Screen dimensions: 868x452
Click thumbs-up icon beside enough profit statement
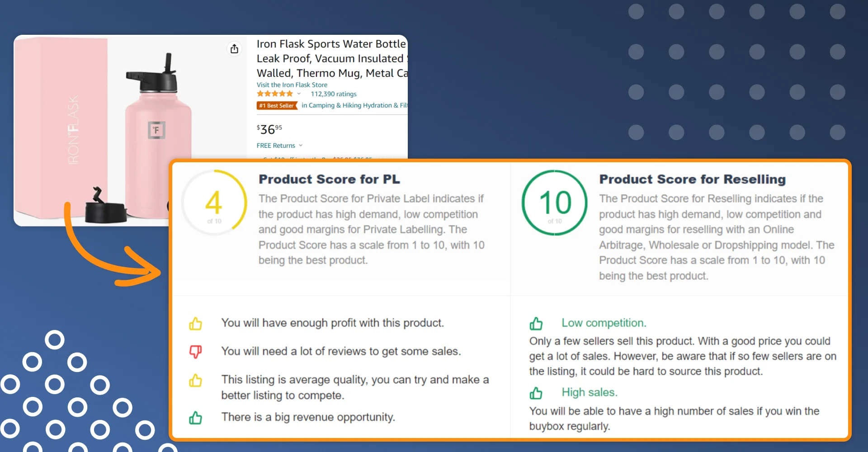[196, 324]
